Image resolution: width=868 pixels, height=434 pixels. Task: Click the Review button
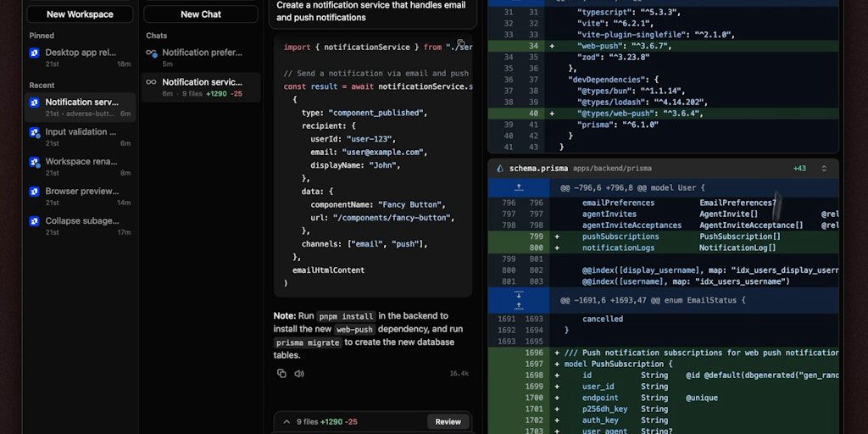tap(448, 421)
